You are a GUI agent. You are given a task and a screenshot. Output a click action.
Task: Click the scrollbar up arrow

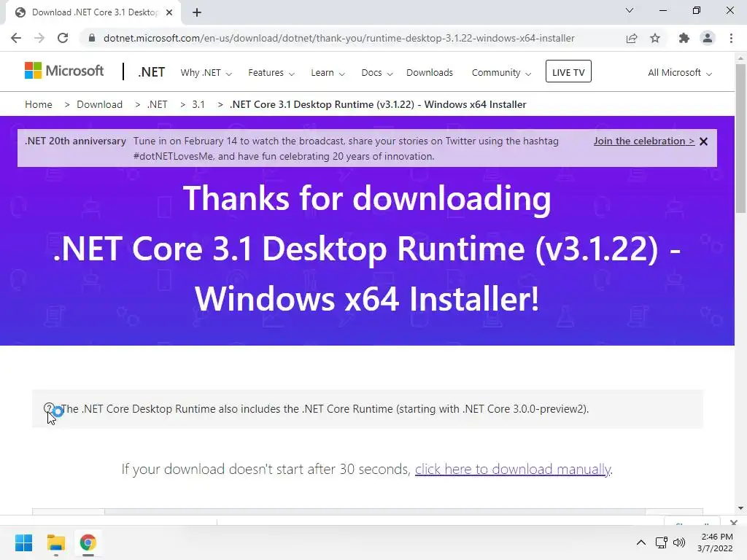point(740,58)
